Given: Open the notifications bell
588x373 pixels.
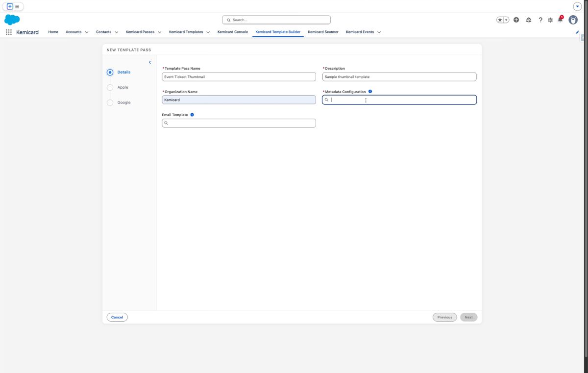Looking at the screenshot, I should click(x=560, y=20).
